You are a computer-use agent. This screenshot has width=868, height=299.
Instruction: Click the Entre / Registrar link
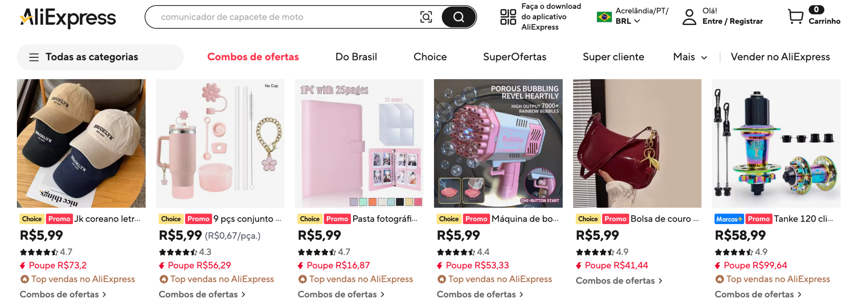[x=732, y=21]
